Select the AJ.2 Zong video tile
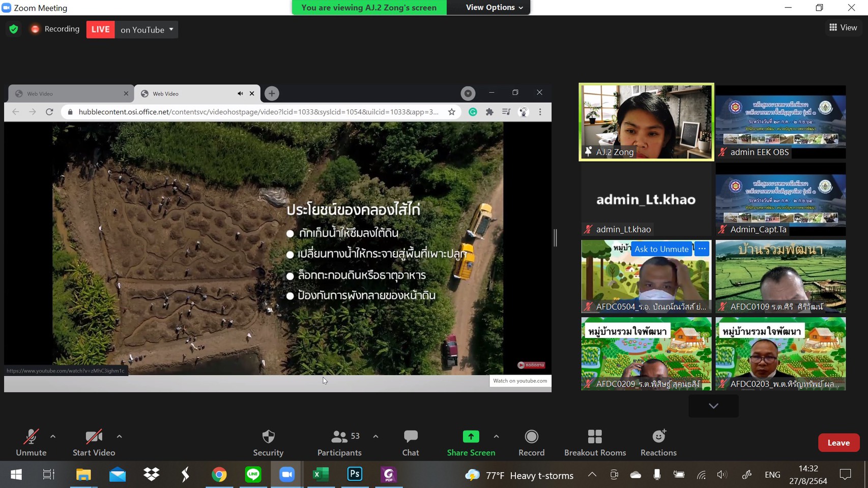The height and width of the screenshot is (488, 868). pyautogui.click(x=646, y=122)
